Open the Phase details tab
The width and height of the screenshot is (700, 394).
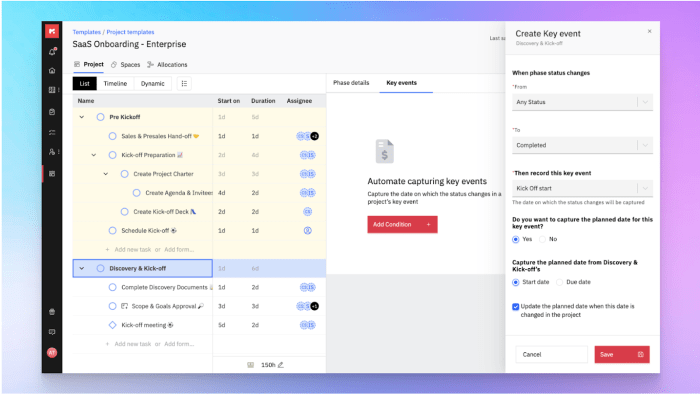pos(351,83)
